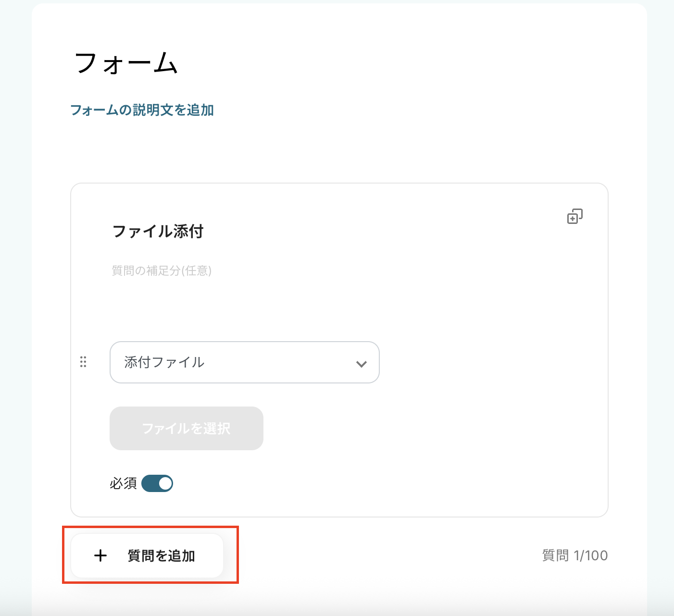Click the フォーム title heading
The image size is (674, 616).
[126, 63]
